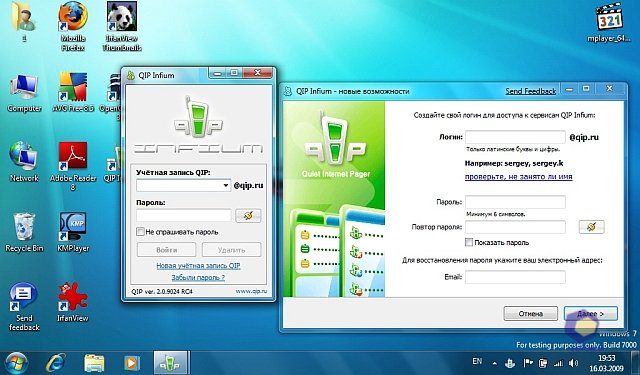Screen dimensions: 640x375
Task: Open Action Center flag icon in tray
Action: [x=528, y=363]
